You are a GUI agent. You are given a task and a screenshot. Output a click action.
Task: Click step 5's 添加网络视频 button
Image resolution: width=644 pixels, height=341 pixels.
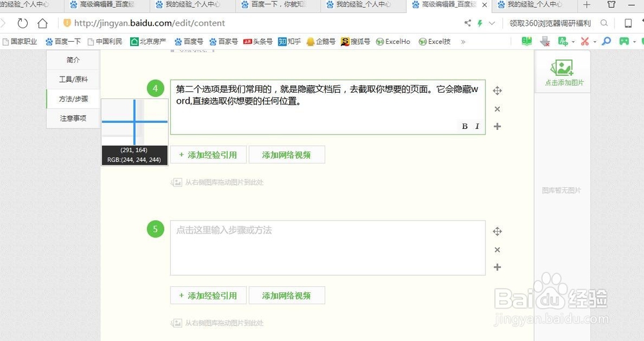tap(287, 295)
